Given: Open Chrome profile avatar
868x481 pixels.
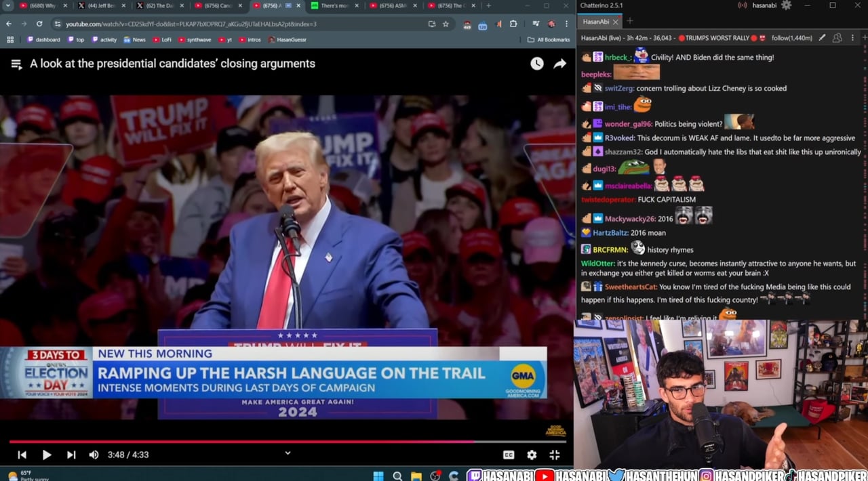Looking at the screenshot, I should coord(551,24).
